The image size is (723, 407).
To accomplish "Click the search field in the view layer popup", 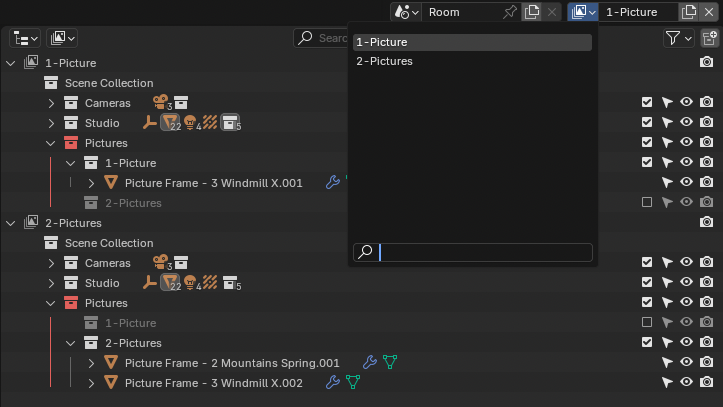I will (x=484, y=252).
